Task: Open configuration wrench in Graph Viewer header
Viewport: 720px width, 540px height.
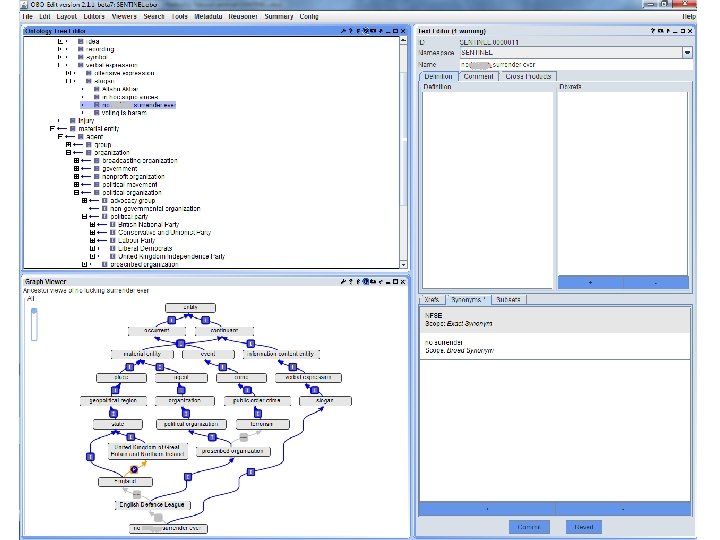Action: (343, 281)
